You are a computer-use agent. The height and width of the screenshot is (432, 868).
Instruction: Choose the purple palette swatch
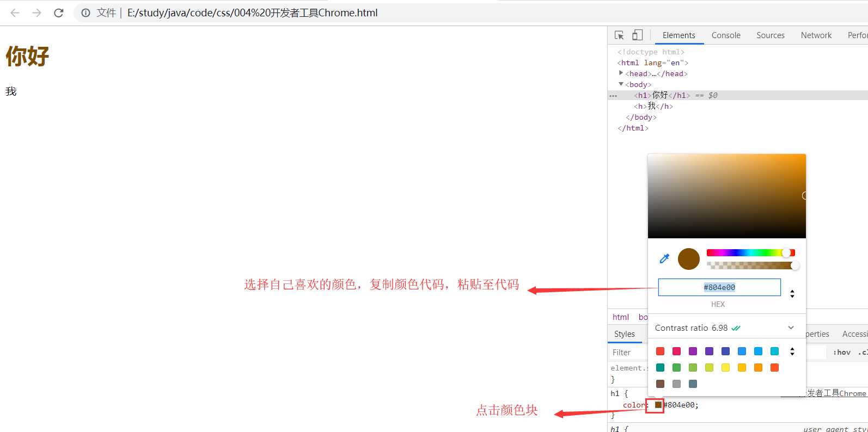coord(693,351)
